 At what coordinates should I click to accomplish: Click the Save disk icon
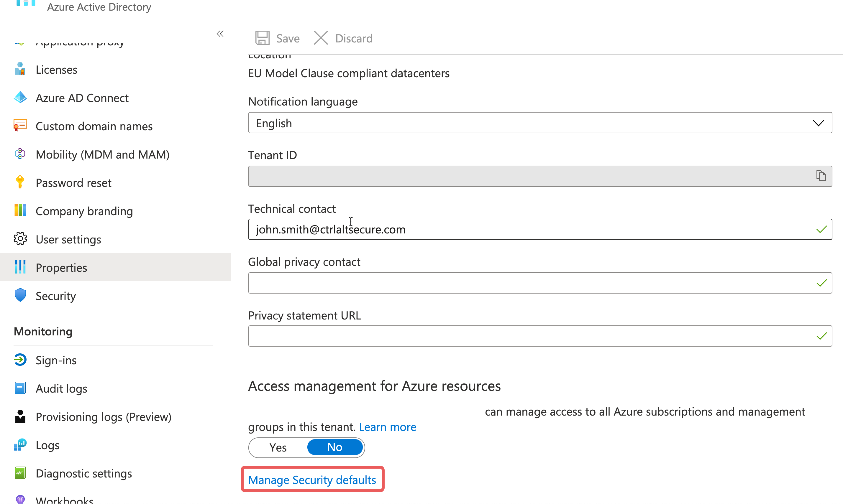[x=262, y=38]
